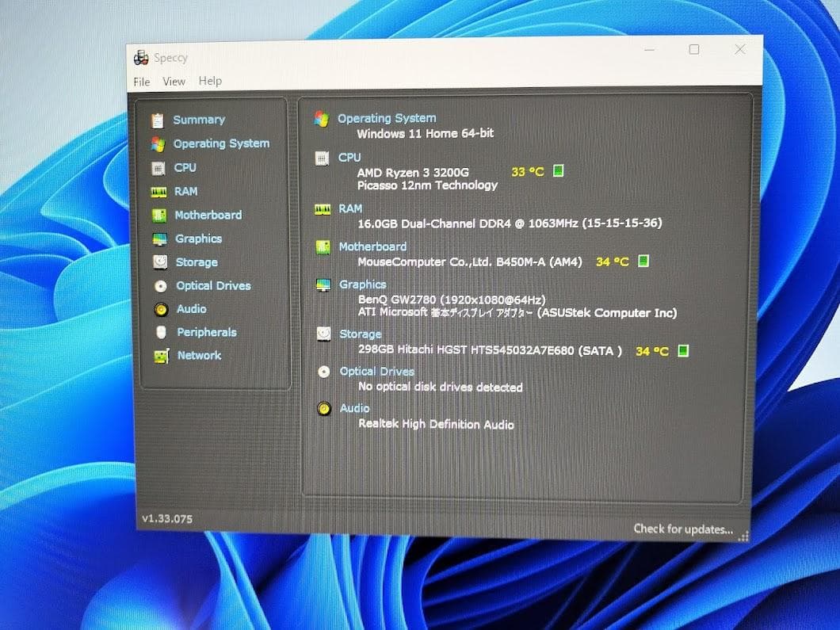
Task: Open the Motherboard section via its chip icon
Action: pos(162,215)
